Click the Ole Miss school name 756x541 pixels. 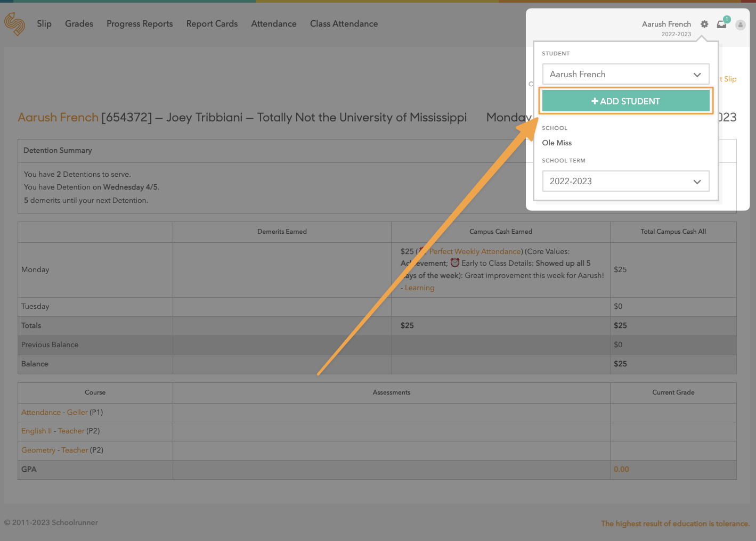pyautogui.click(x=557, y=143)
